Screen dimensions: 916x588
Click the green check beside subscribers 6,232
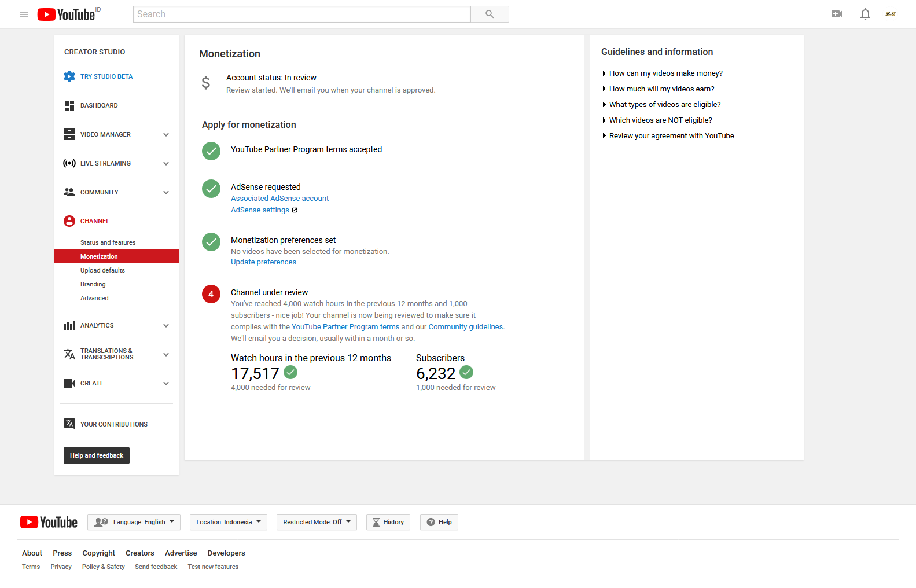pyautogui.click(x=466, y=372)
